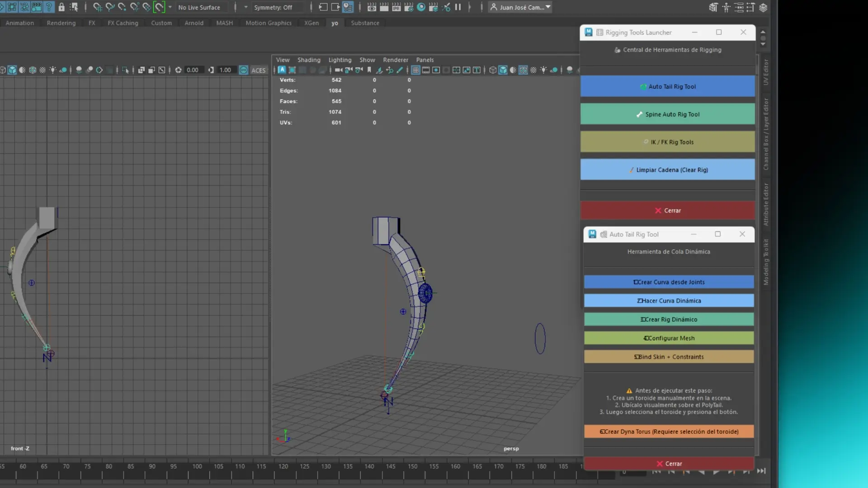Click the scene lighting lightbulb icon
868x488 pixels.
tap(544, 70)
